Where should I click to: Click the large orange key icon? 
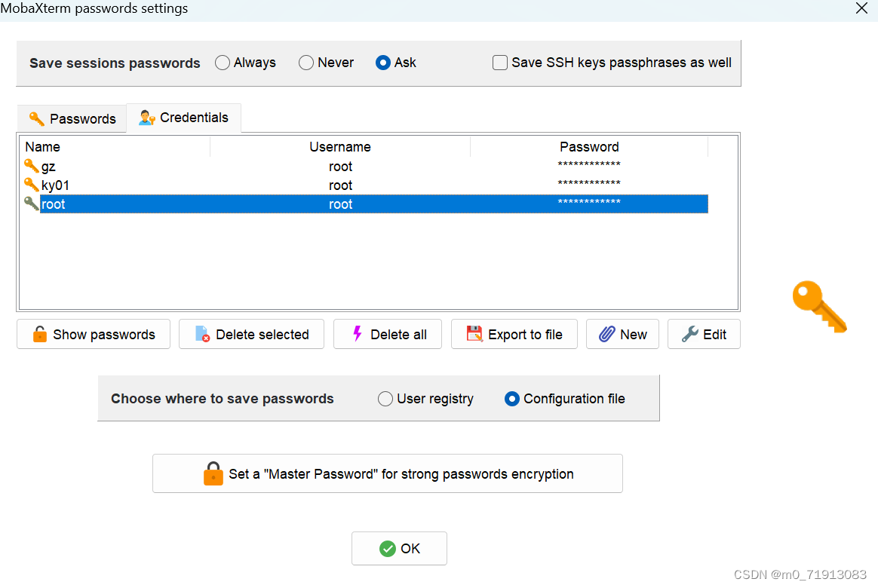pos(819,307)
